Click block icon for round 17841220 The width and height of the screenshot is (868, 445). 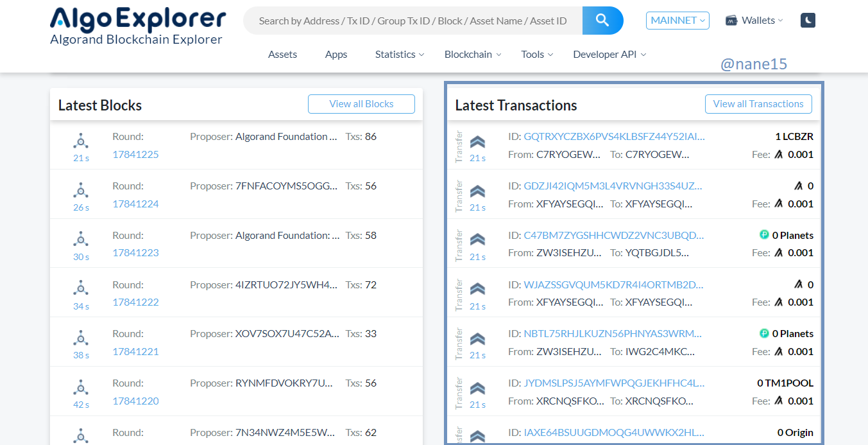[81, 387]
